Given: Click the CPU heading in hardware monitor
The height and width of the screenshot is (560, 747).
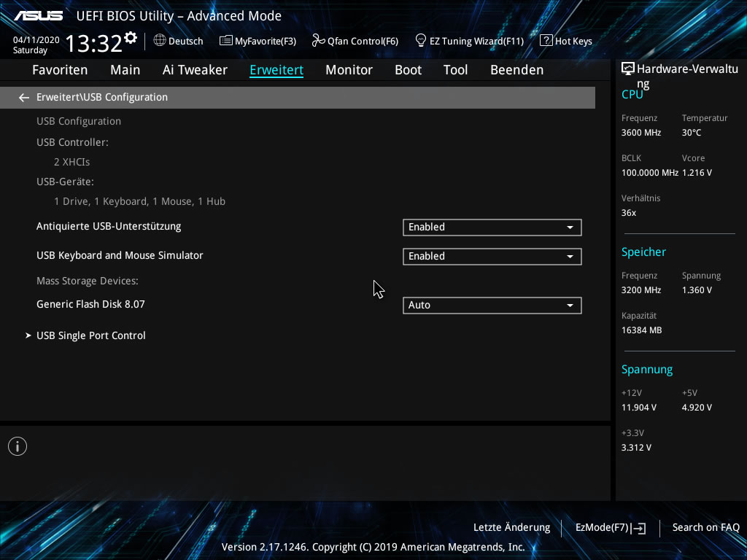Looking at the screenshot, I should click(x=632, y=95).
